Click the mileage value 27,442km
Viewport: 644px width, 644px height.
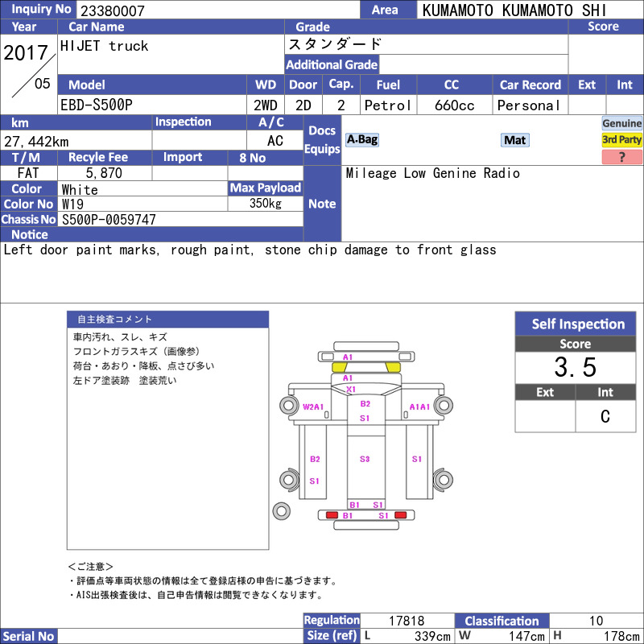[x=36, y=142]
